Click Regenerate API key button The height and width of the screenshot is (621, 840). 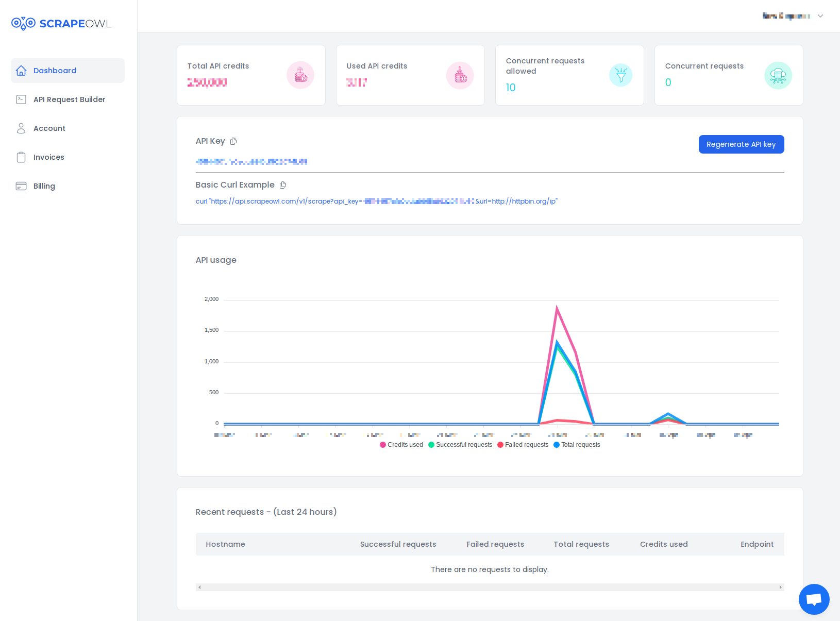(741, 144)
